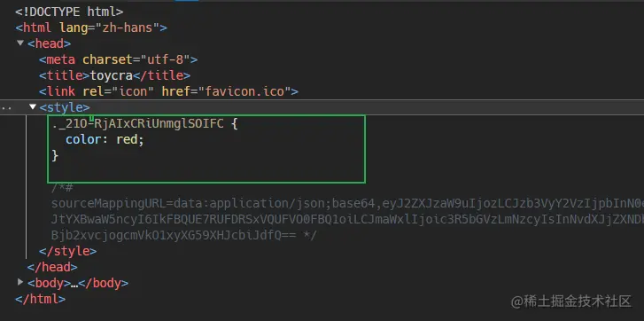The height and width of the screenshot is (321, 644).
Task: Expand the body element triangle
Action: pos(20,282)
